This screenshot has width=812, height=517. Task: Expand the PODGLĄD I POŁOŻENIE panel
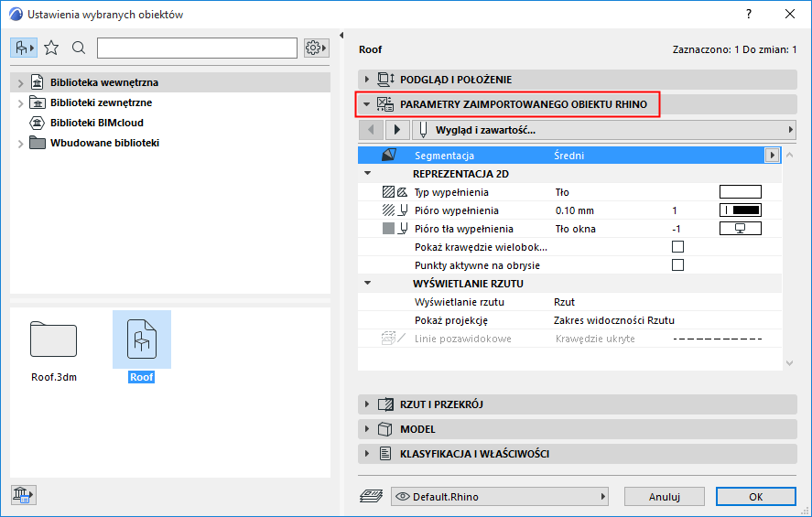[x=367, y=80]
